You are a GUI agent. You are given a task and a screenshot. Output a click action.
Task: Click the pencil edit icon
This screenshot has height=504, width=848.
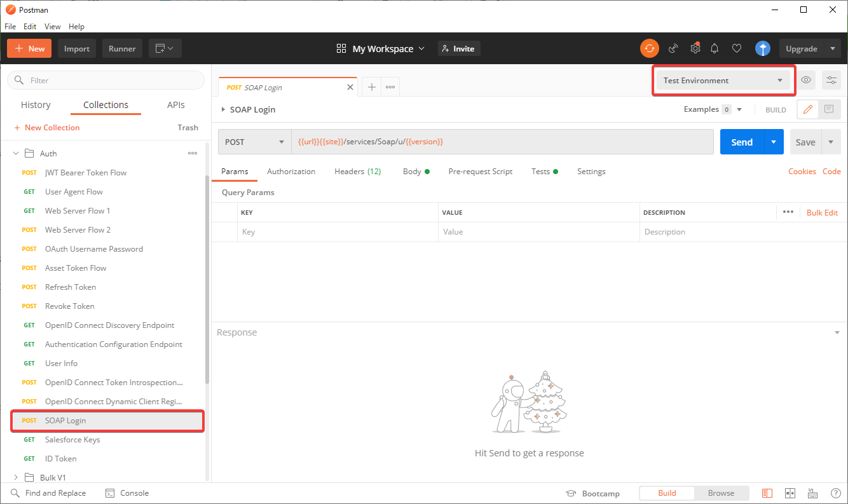click(x=807, y=109)
